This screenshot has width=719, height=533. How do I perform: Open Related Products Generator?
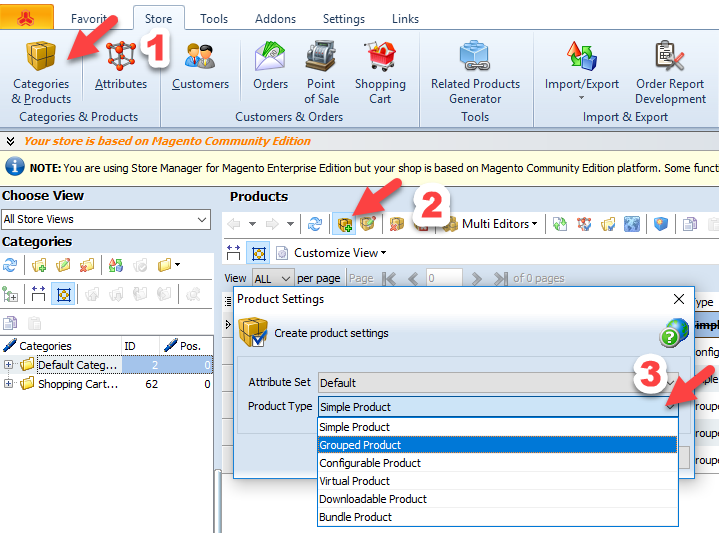tap(475, 72)
